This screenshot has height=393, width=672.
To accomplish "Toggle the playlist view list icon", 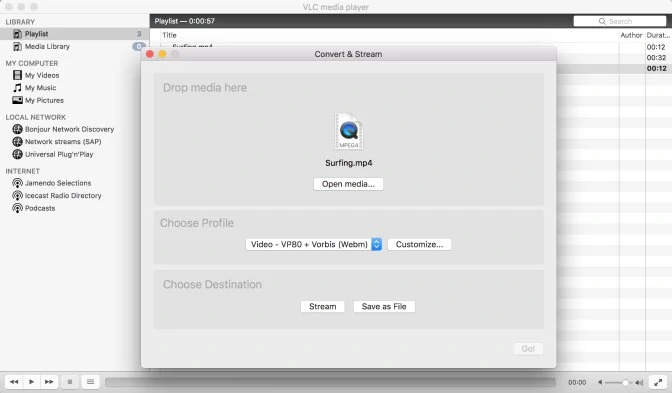I will [90, 382].
